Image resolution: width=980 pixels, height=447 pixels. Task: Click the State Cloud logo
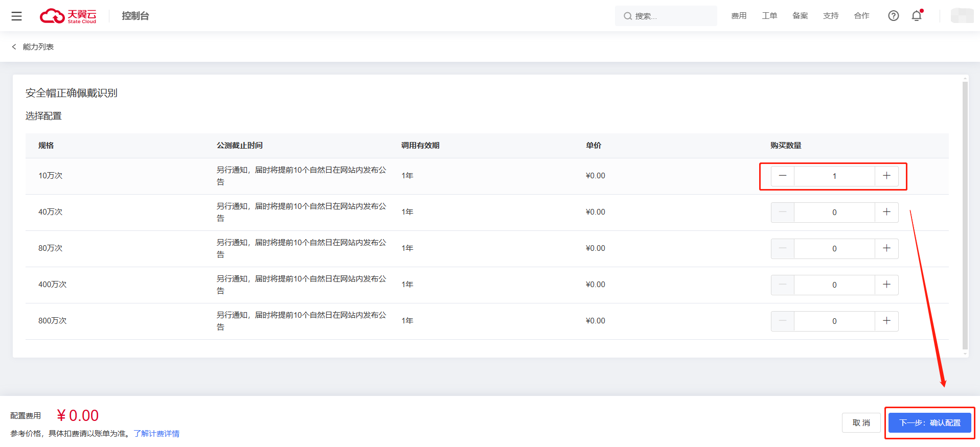(x=68, y=16)
